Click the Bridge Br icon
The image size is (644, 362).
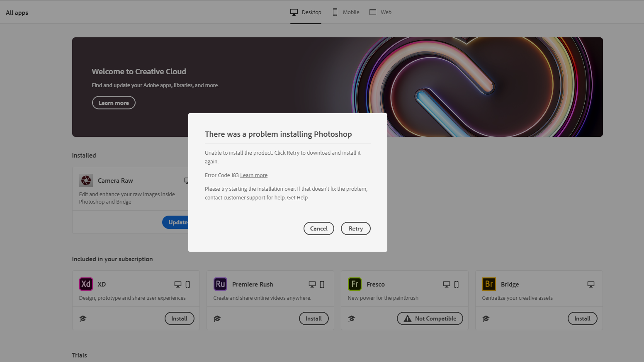tap(489, 284)
